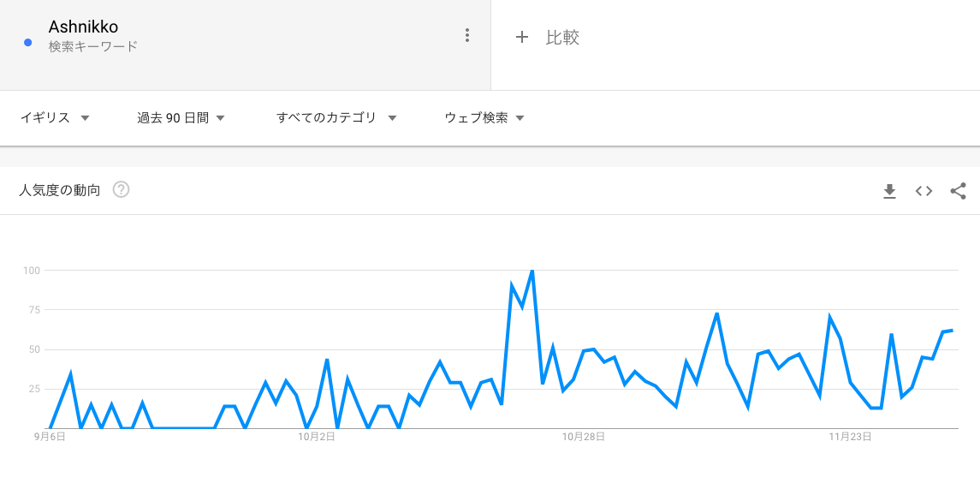This screenshot has height=477, width=980.
Task: Open help tooltip beside 人気度の動向
Action: [x=122, y=189]
